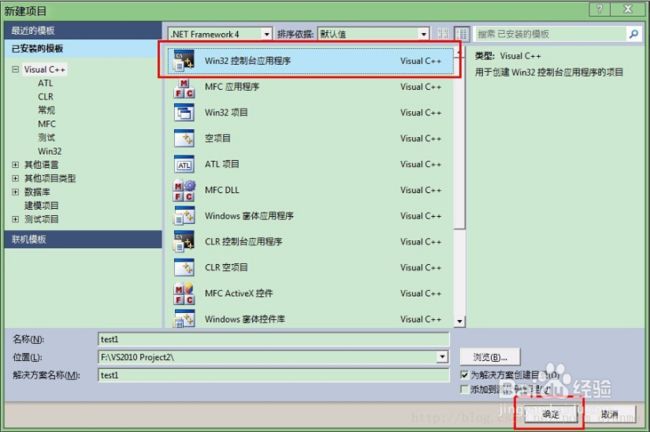
Task: Select the CLR 控制台应用程序 template icon
Action: [184, 242]
